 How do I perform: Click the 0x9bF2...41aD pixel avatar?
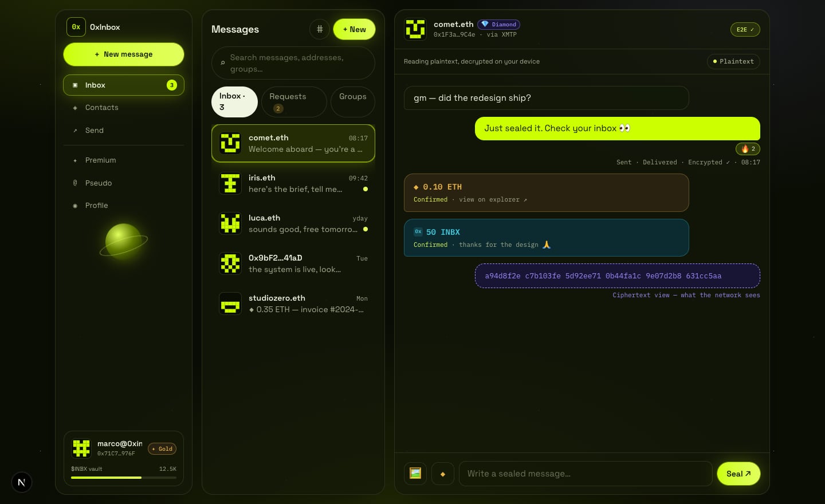pos(230,263)
